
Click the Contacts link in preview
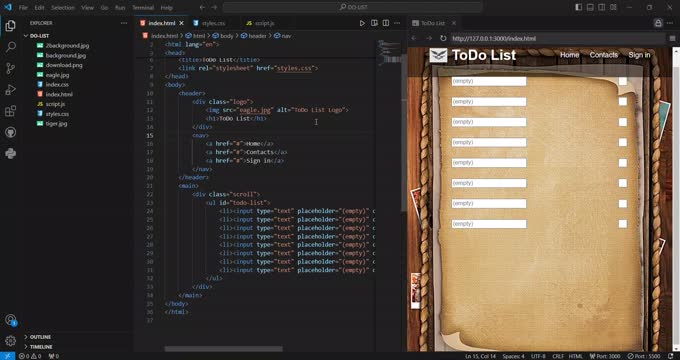(x=603, y=55)
